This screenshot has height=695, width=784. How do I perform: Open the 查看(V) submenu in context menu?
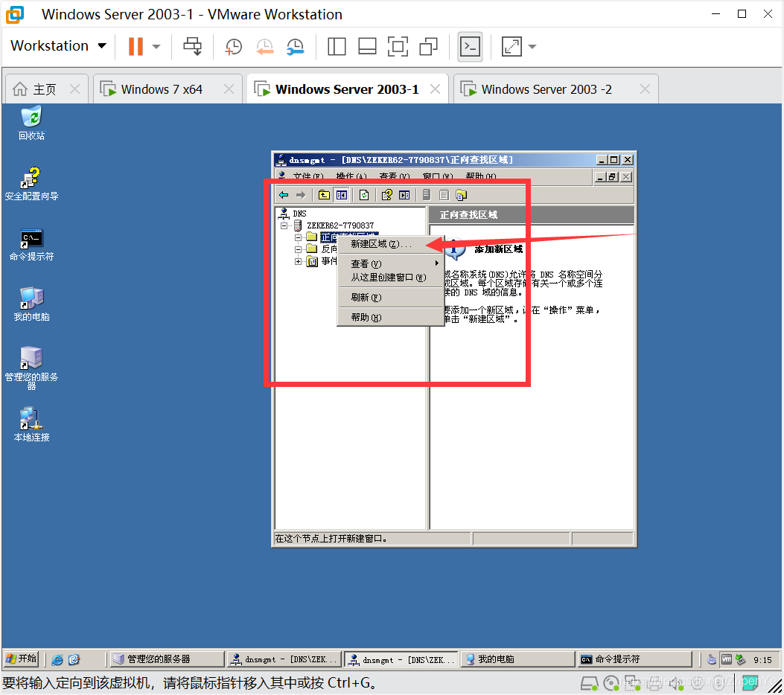click(390, 263)
